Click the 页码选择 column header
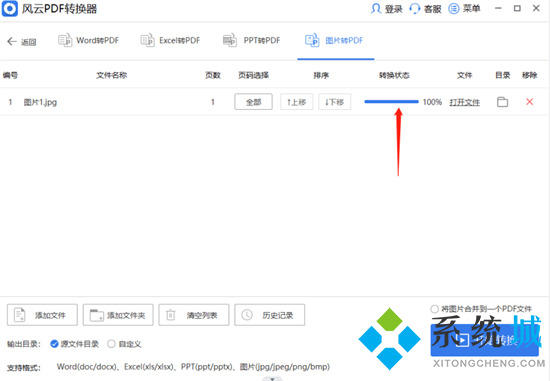 tap(253, 75)
